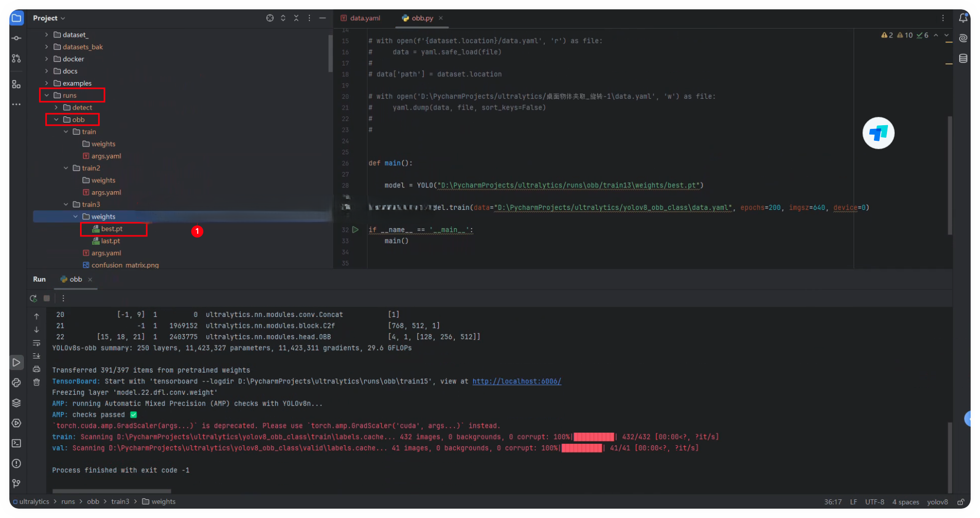Open the Terminal tool window

(x=17, y=444)
